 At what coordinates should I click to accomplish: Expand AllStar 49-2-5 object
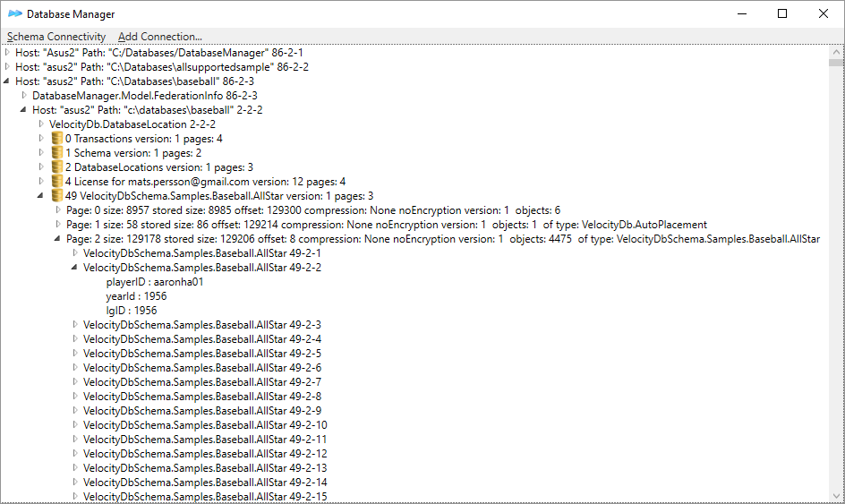click(75, 353)
